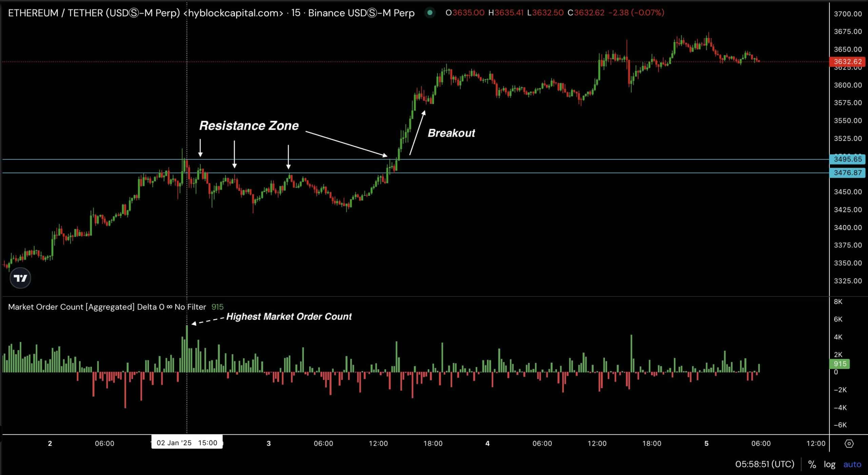Click the 915 indicator value label

840,364
